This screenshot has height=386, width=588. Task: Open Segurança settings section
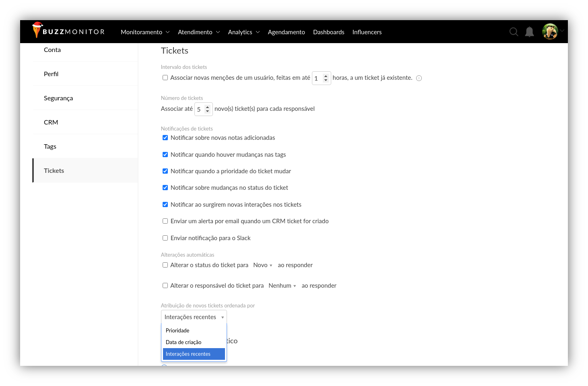(58, 98)
